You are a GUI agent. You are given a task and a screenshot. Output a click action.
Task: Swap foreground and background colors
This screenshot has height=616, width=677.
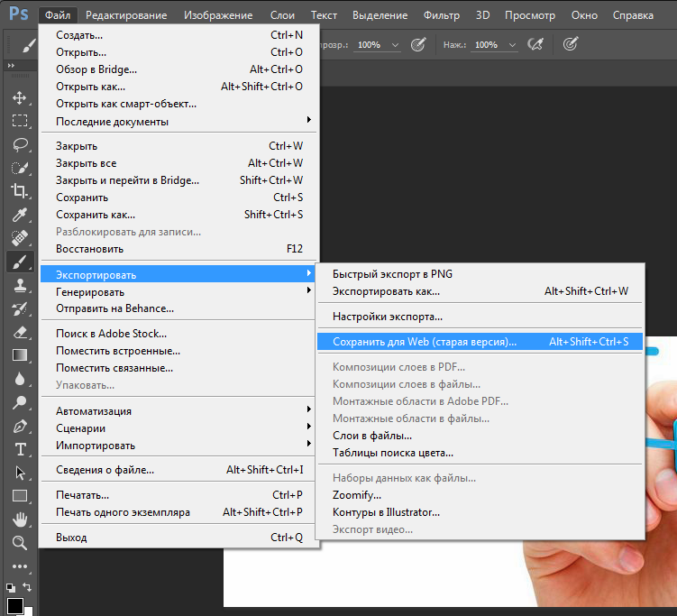coord(27,587)
